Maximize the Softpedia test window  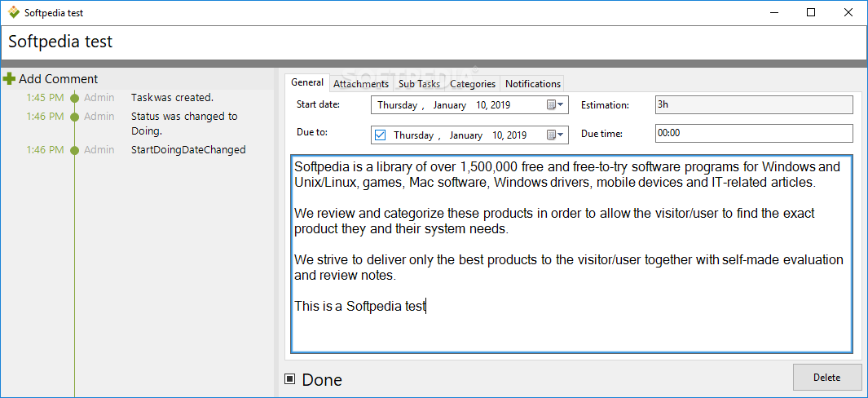(x=810, y=12)
